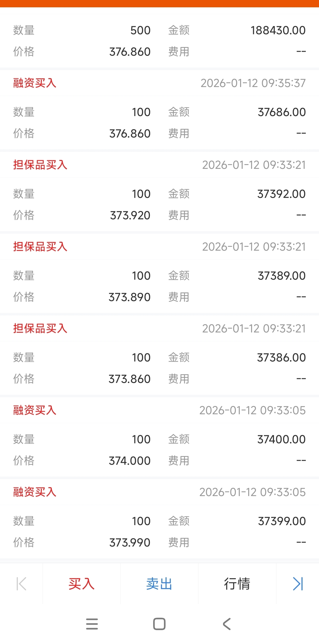Open Android recent apps menu icon
Screen dimensions: 319x644
click(92, 624)
